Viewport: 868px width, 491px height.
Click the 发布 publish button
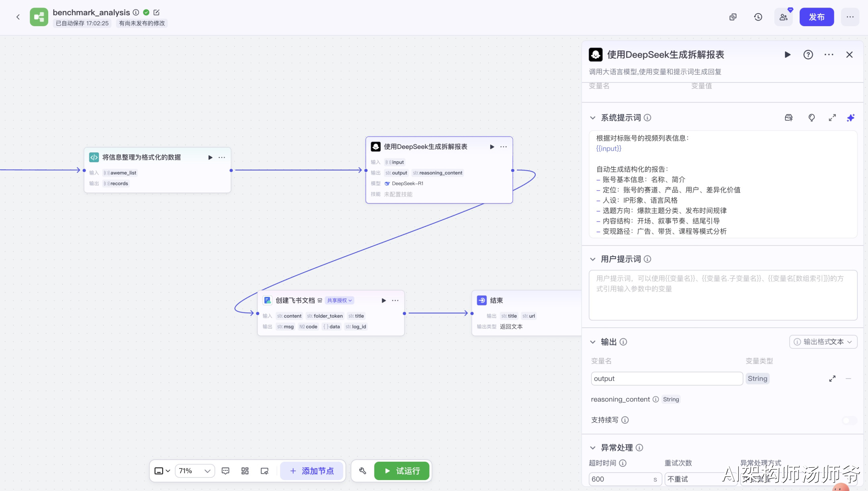pos(816,17)
